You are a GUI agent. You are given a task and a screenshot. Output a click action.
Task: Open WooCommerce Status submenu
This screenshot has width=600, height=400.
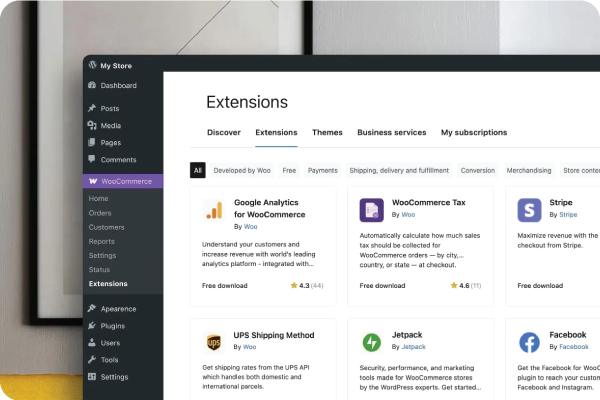point(99,269)
